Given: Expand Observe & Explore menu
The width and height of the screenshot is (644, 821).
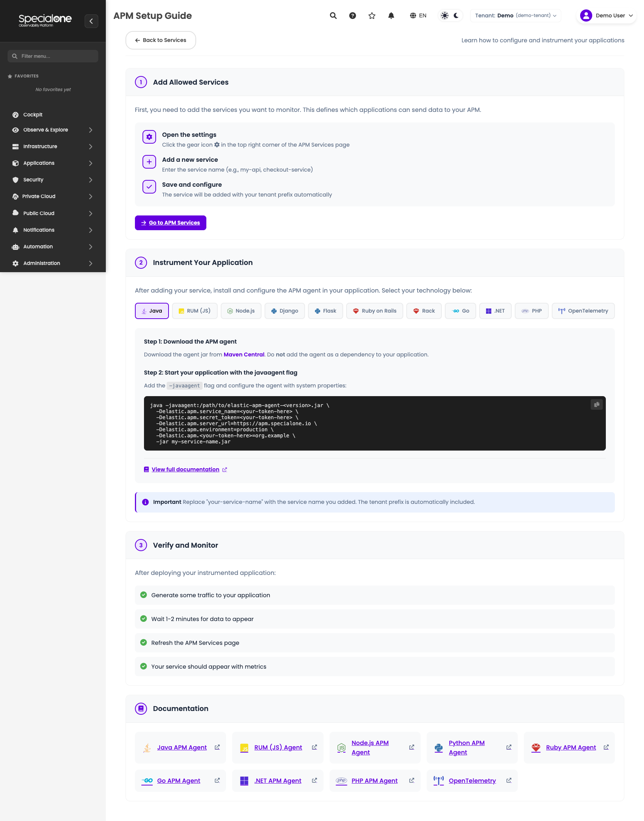Looking at the screenshot, I should pyautogui.click(x=53, y=130).
